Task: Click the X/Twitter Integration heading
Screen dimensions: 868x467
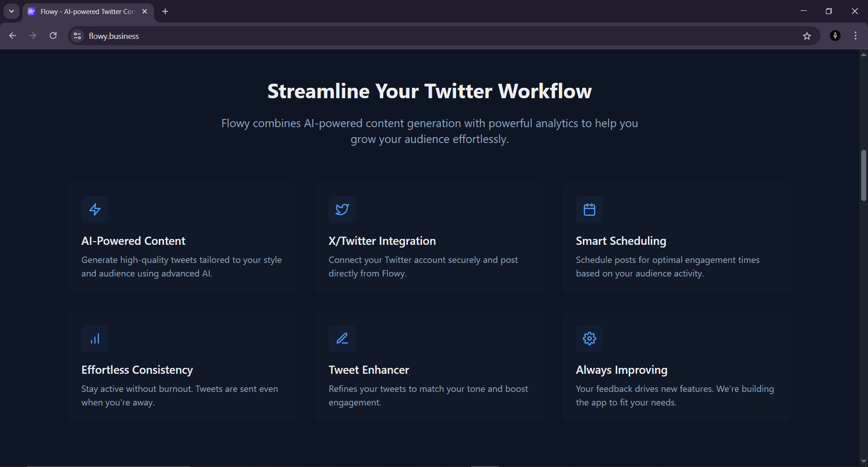Action: point(382,241)
